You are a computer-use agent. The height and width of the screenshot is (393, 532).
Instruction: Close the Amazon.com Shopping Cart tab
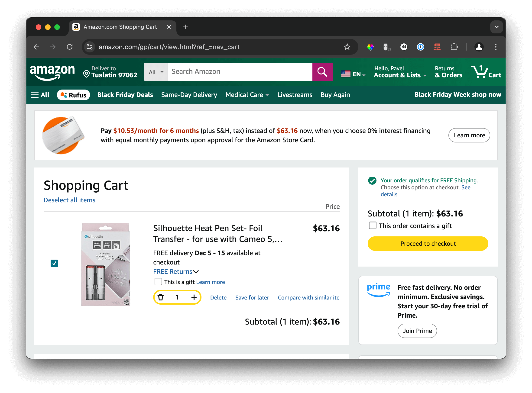pos(169,27)
